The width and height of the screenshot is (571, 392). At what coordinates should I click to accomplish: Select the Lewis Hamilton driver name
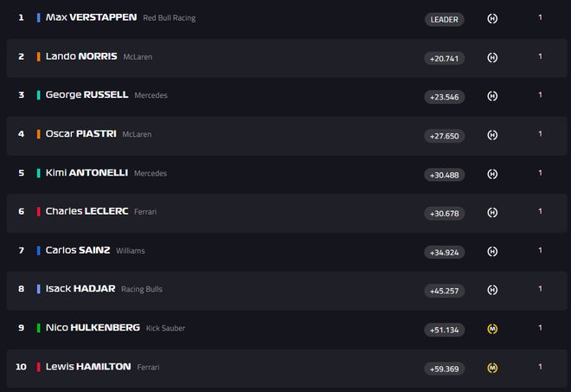click(x=88, y=367)
